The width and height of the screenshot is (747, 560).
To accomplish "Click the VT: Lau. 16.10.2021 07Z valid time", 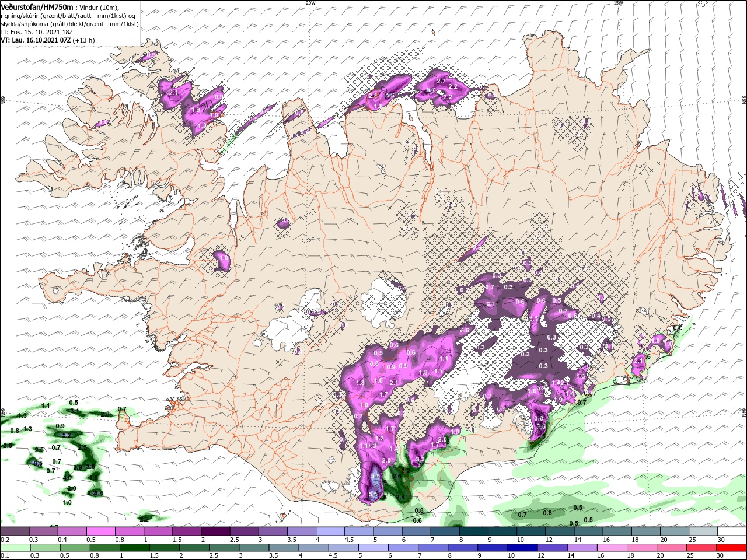I will point(36,40).
